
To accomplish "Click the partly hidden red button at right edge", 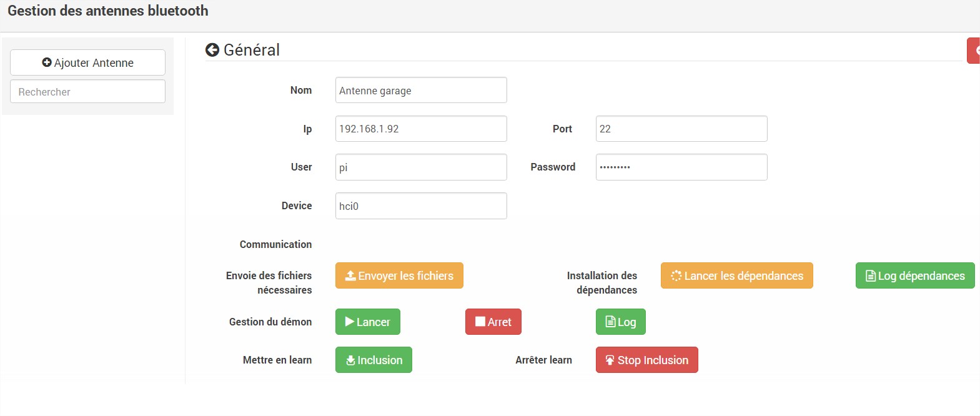I will (x=974, y=51).
